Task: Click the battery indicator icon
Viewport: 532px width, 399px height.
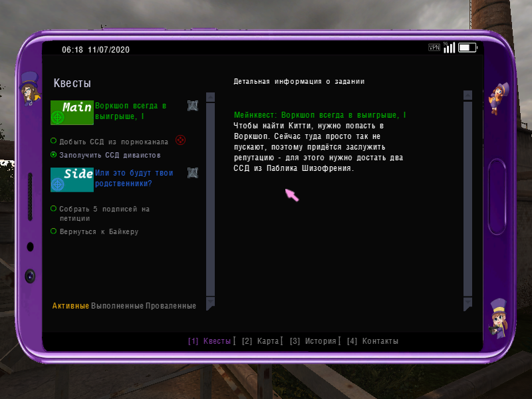Action: pyautogui.click(x=467, y=48)
